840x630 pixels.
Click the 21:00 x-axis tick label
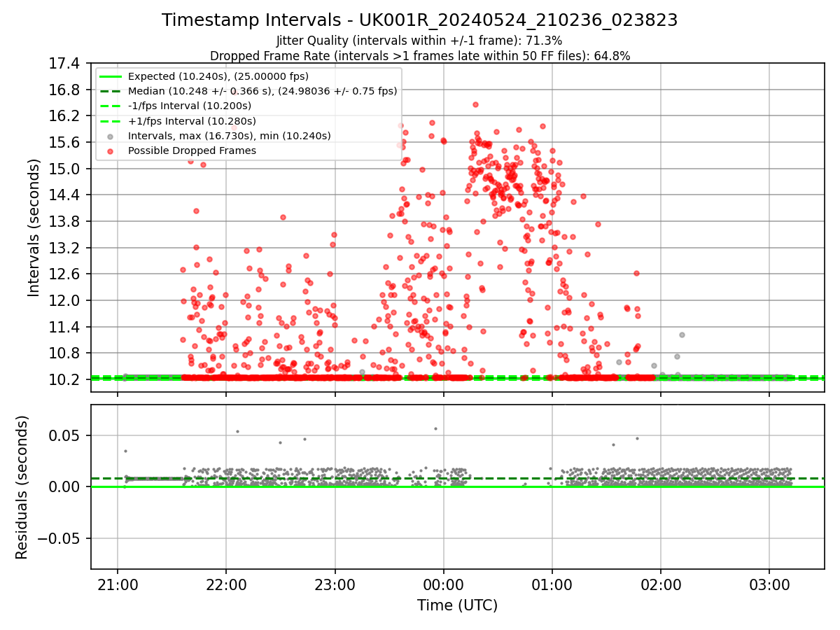tap(117, 584)
